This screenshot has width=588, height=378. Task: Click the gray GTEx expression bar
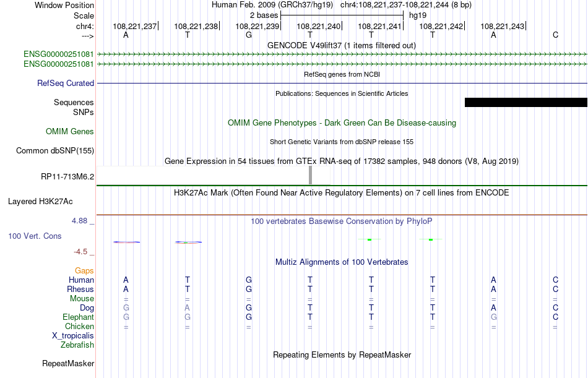[x=310, y=175]
